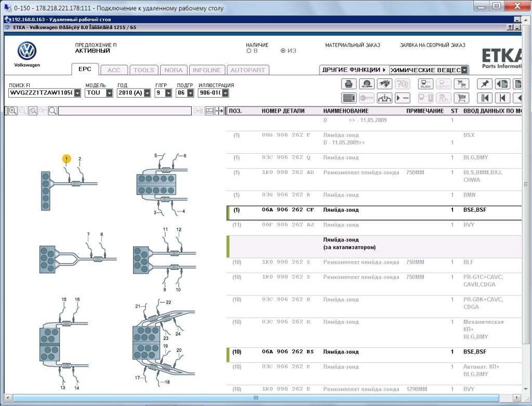Click the single-bar previous arrow icon
532x406 pixels.
502,98
